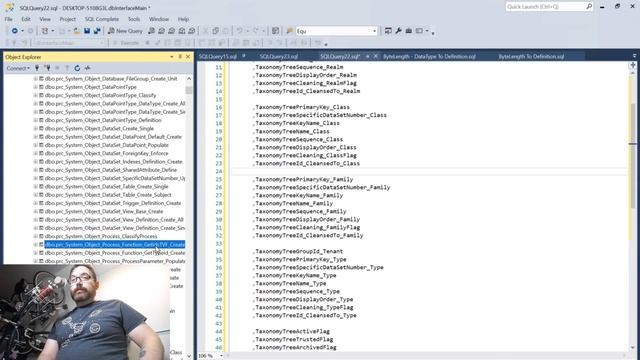Click TaxonomyTreeName_Family on line 28
640x360 pixels.
tap(294, 203)
